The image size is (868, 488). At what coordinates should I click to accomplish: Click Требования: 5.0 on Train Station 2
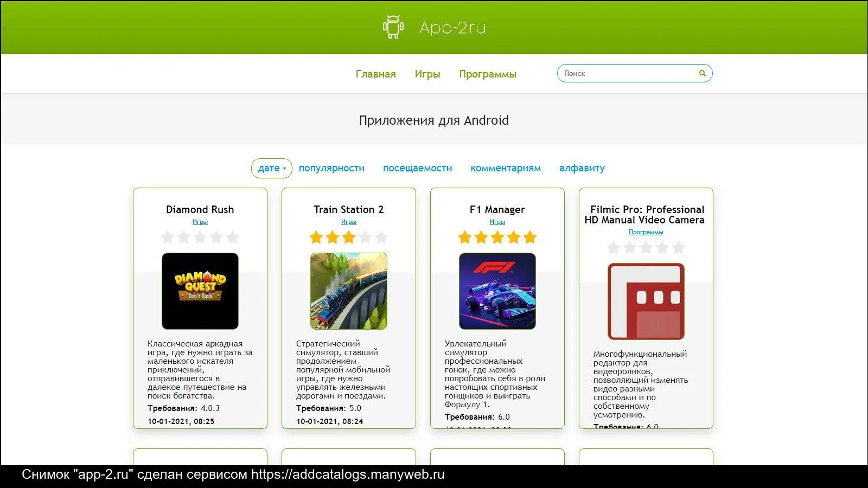[x=329, y=408]
